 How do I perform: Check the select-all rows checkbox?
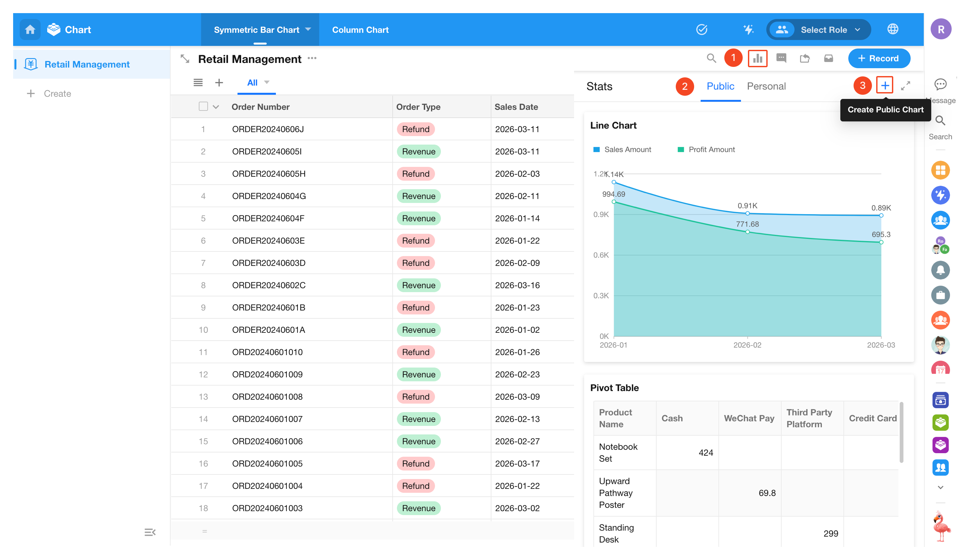(203, 107)
